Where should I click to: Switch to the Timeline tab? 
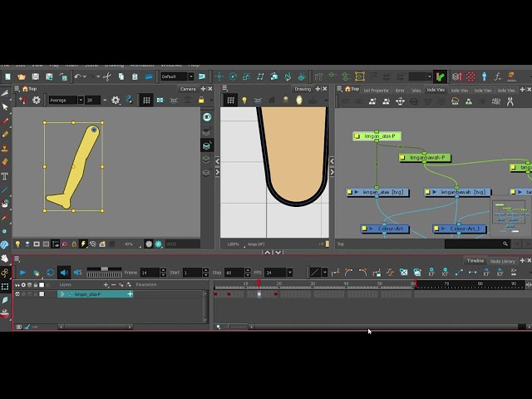(475, 261)
